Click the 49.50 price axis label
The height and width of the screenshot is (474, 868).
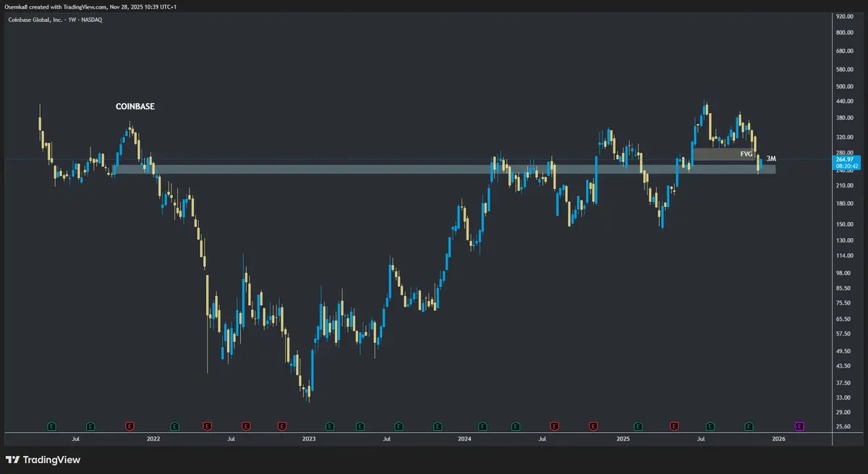click(x=844, y=351)
